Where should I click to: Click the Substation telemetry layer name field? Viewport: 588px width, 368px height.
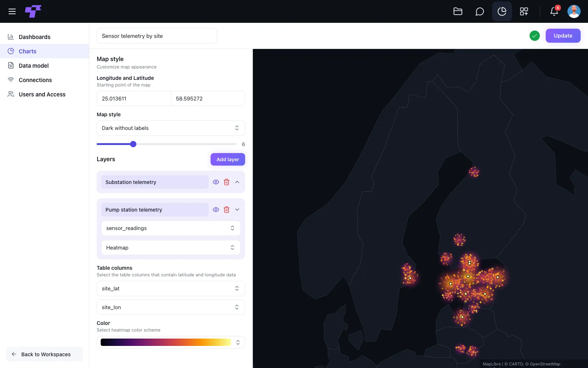click(155, 182)
